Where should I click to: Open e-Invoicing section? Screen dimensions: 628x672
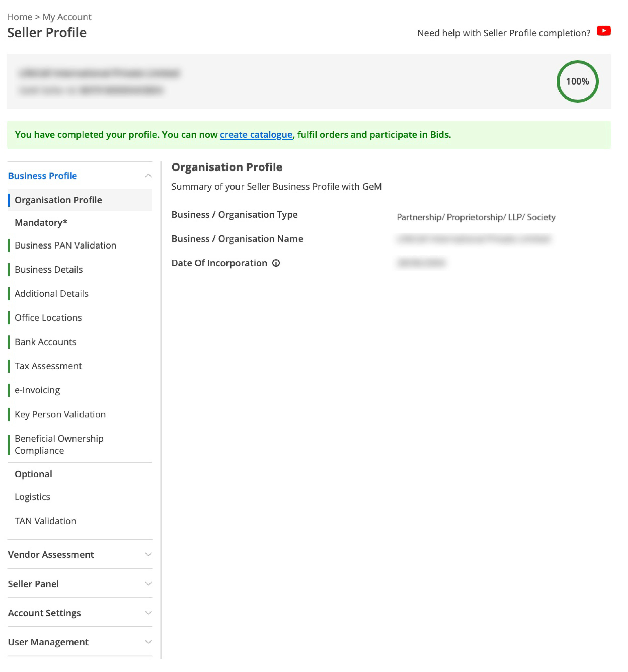[x=37, y=390]
